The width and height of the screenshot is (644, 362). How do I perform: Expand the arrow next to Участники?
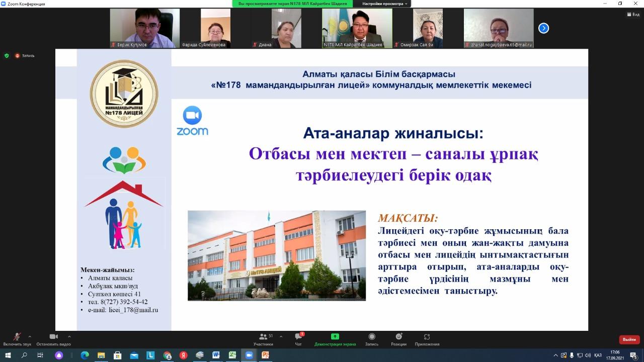281,336
